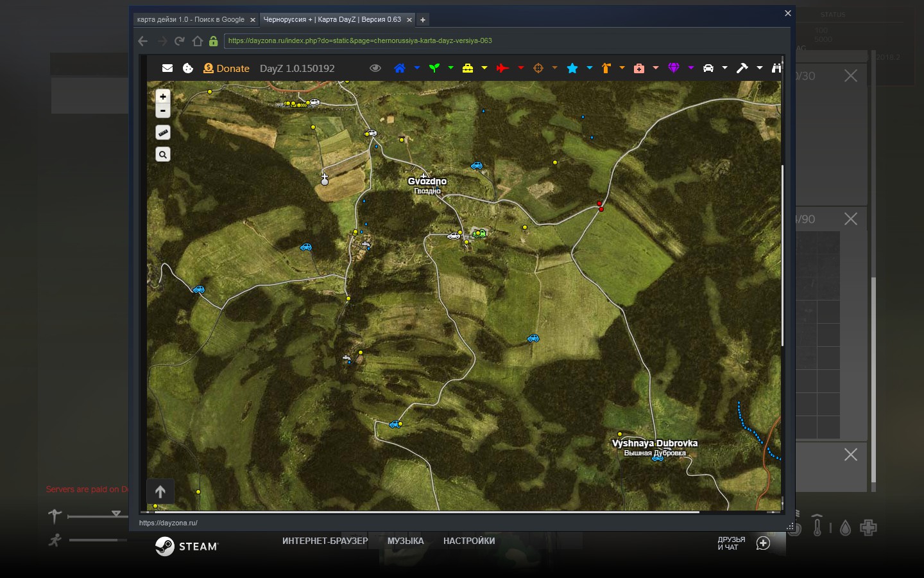This screenshot has width=924, height=578.
Task: Click the browser vertical scrollbar
Action: pyautogui.click(x=783, y=256)
